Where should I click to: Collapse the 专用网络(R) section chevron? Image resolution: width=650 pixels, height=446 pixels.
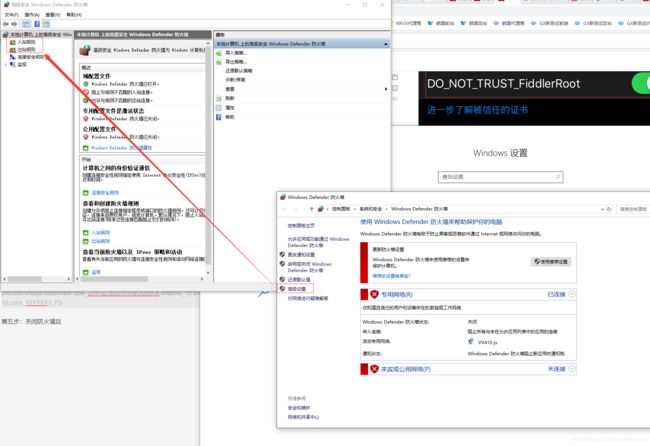click(572, 294)
